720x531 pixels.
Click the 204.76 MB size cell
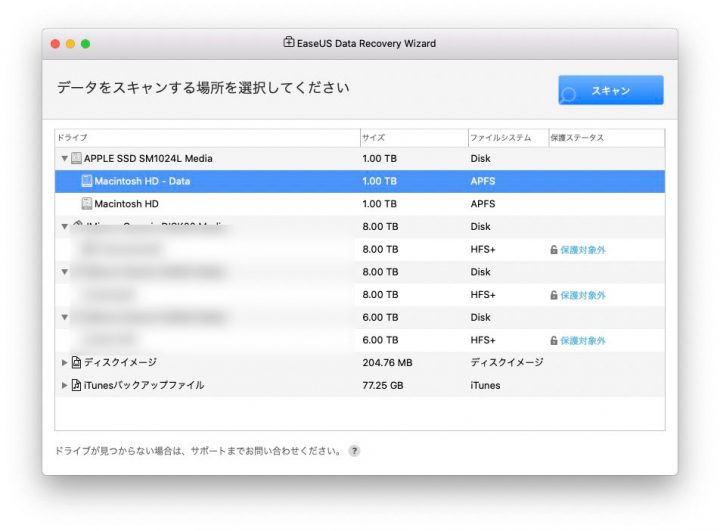coord(388,362)
